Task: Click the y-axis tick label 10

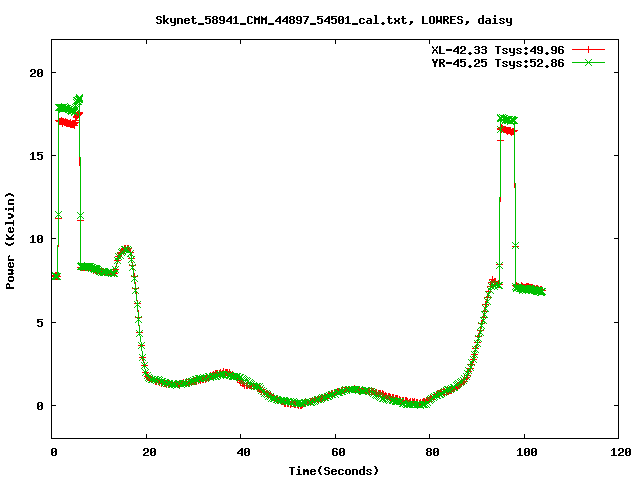Action: click(36, 239)
